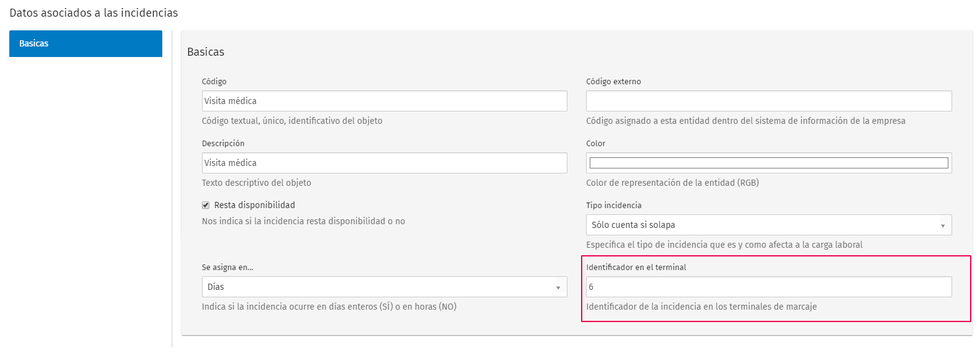
Task: Click the 'Texto descriptivo del objeto' hint
Action: coord(256,183)
